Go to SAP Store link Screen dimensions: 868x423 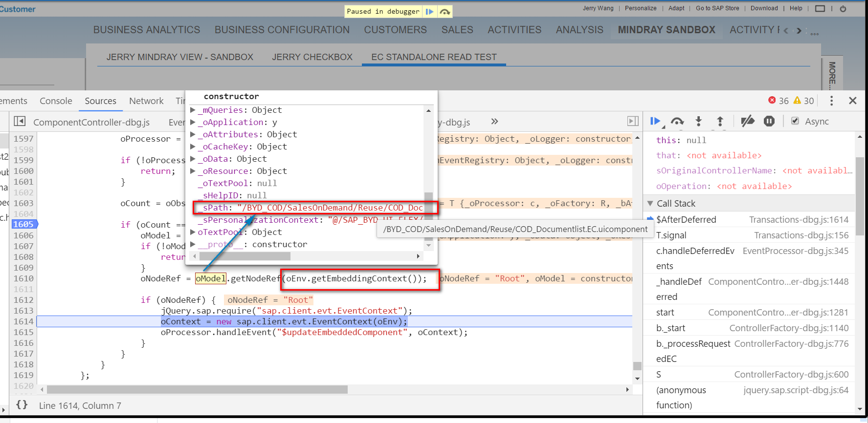[x=717, y=8]
